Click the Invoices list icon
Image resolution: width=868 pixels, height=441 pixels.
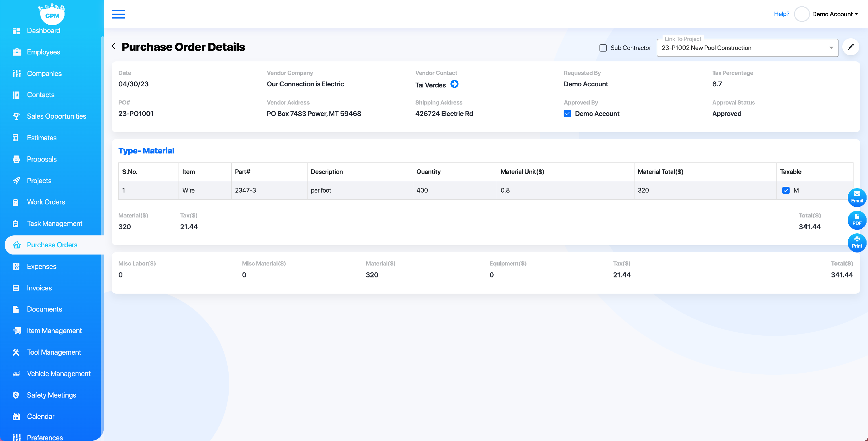pyautogui.click(x=16, y=288)
